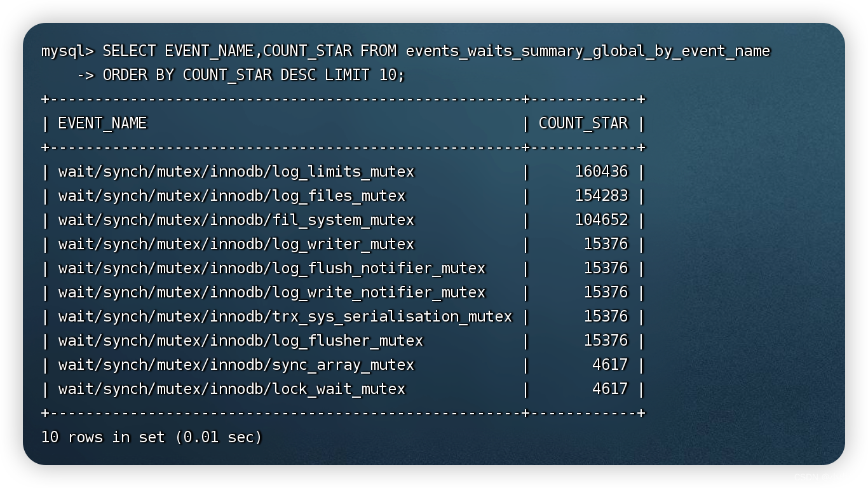The image size is (868, 488).
Task: Select the log_flush_notifier_mutex event name
Action: (271, 268)
